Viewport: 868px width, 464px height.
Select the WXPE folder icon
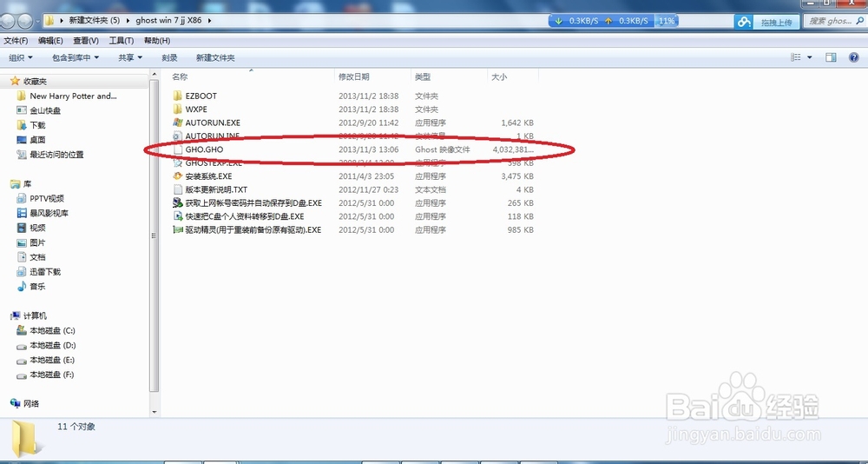pyautogui.click(x=177, y=109)
